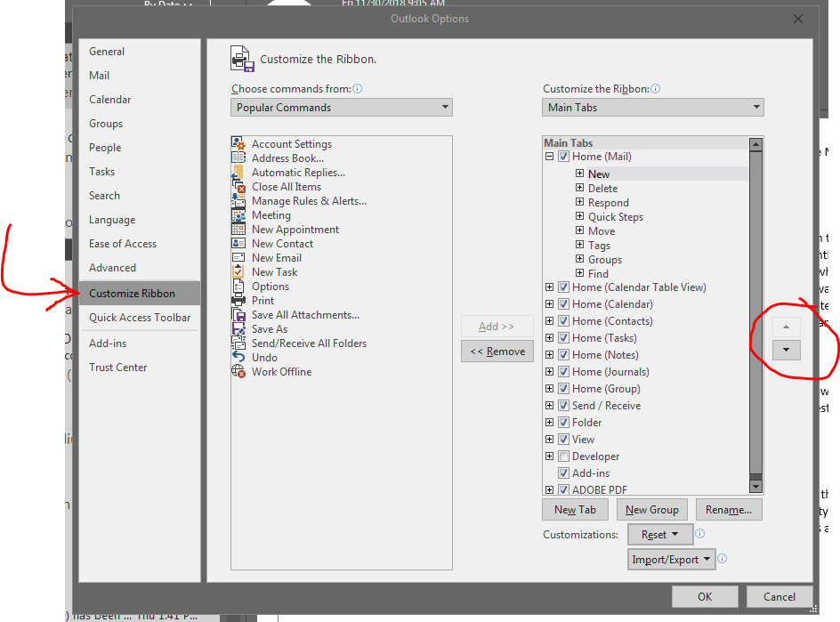Viewport: 840px width, 622px height.
Task: Click info icon next to Reset button
Action: [699, 534]
